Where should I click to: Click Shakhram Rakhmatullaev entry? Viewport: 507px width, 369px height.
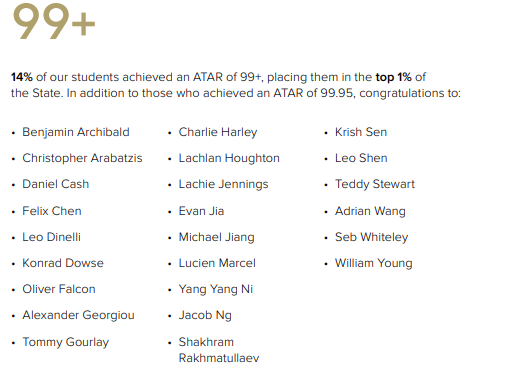tap(219, 350)
